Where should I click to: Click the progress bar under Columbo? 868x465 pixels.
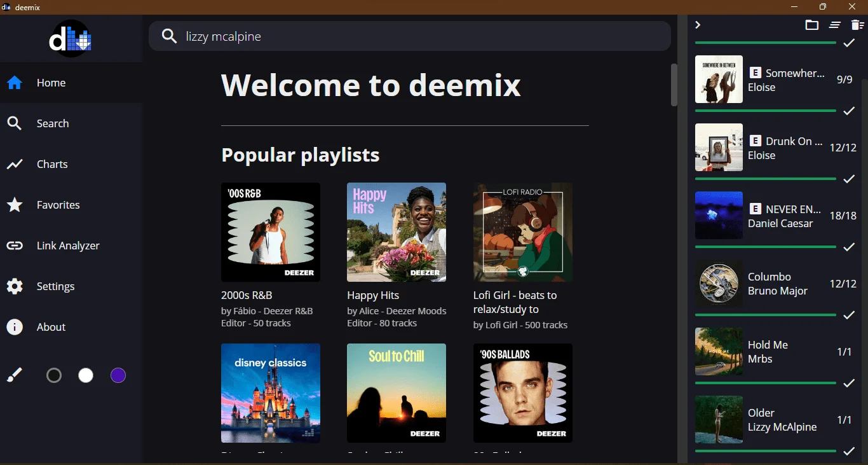point(765,315)
